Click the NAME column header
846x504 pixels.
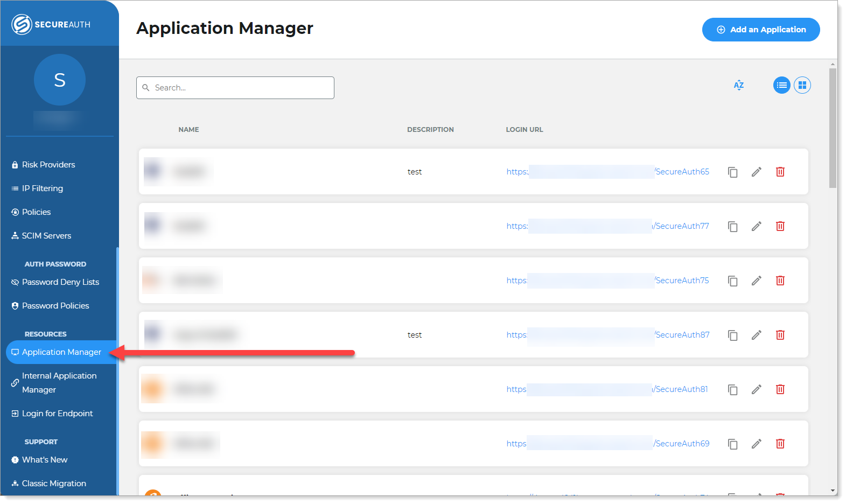coord(188,130)
